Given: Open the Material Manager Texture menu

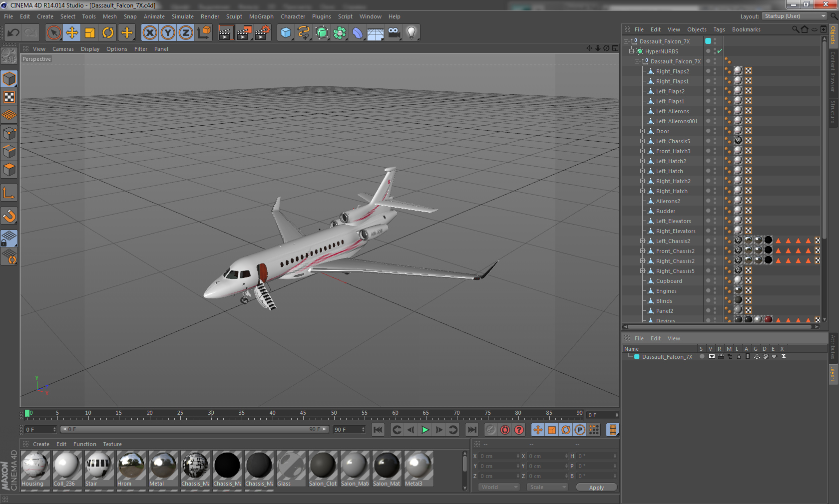Looking at the screenshot, I should click(112, 444).
